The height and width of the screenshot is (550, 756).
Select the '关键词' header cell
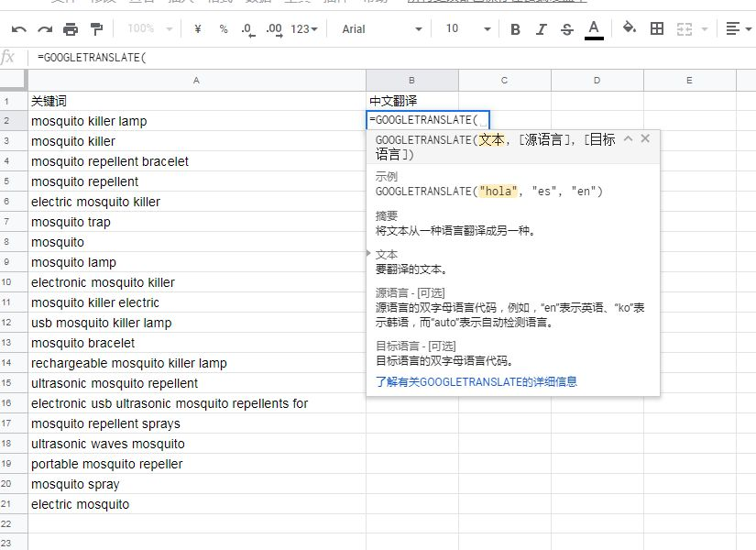197,101
